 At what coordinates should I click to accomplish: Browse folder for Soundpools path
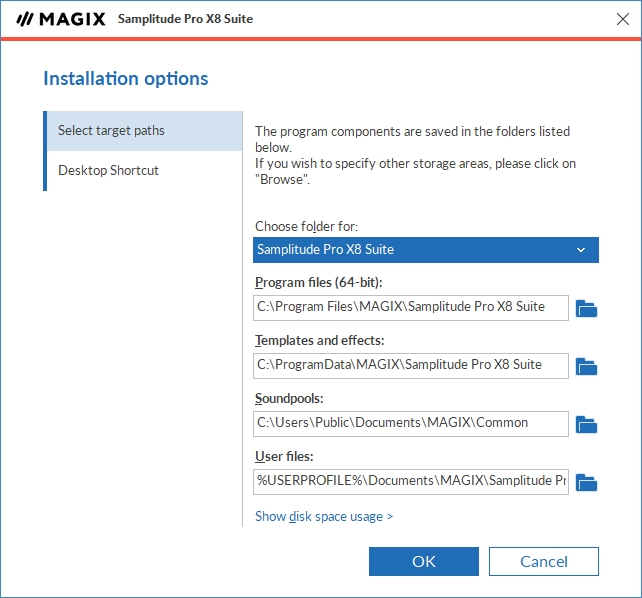click(x=587, y=424)
